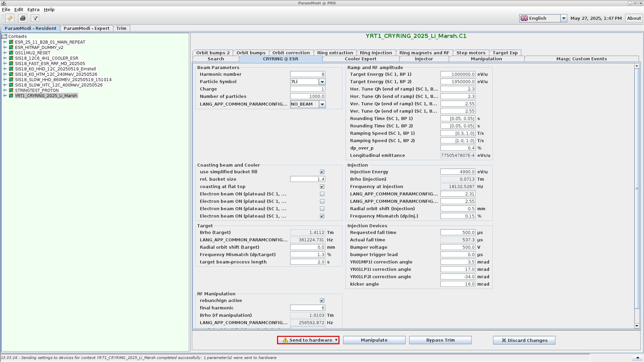644x362 pixels.
Task: Click the warning icon on Send to hardware
Action: point(285,340)
